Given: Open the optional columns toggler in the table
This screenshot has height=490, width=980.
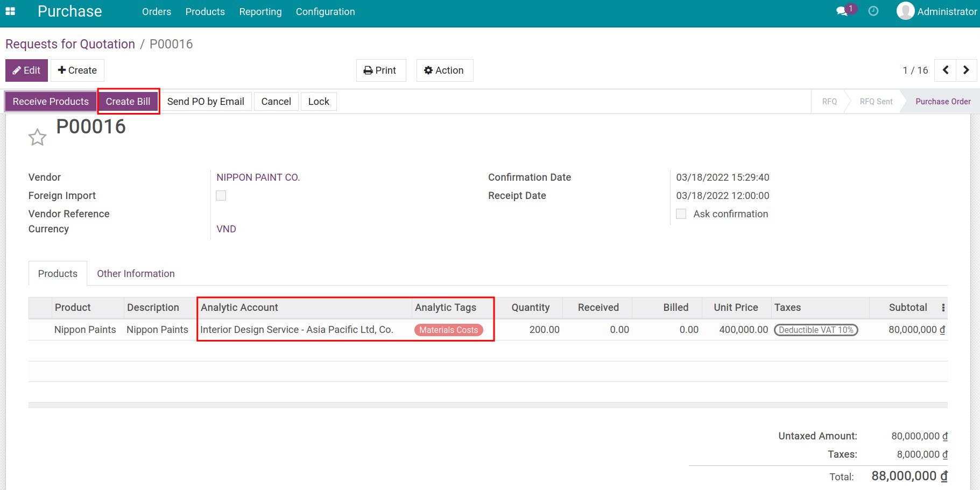Looking at the screenshot, I should click(943, 307).
